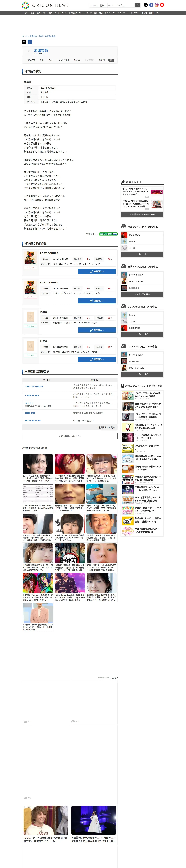This screenshot has width=186, height=868.
Task: Expand 商品購入 for first LOST CORNER release
Action: pos(97,271)
